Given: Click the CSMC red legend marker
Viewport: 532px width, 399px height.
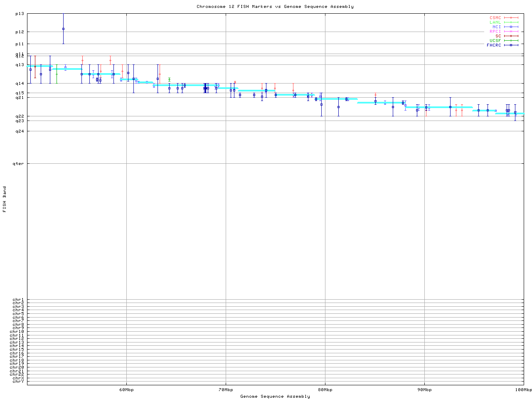Looking at the screenshot, I should pyautogui.click(x=511, y=18).
